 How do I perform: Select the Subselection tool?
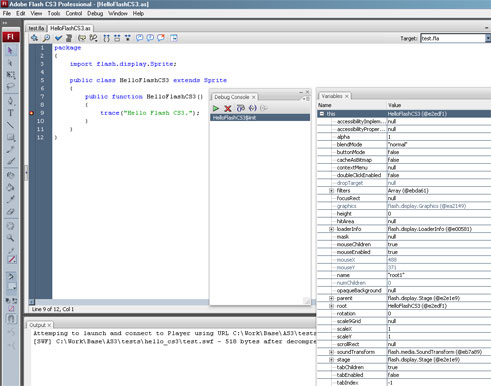point(10,63)
